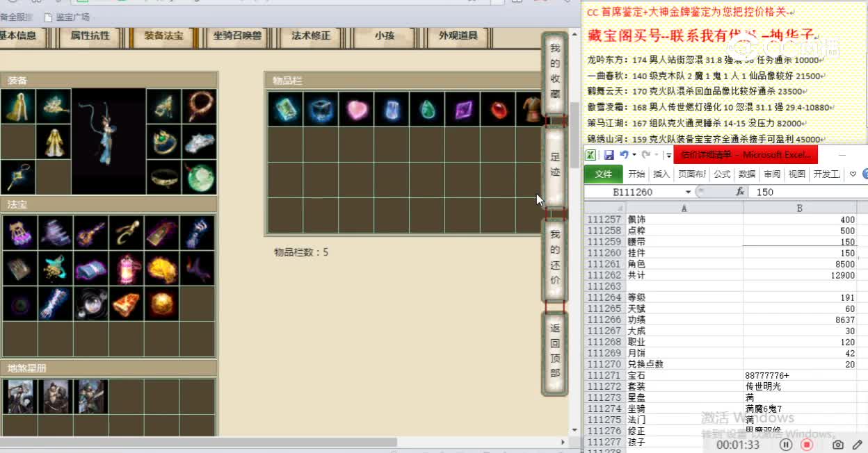Screen dimensions: 868x453
Task: Pause the screen recording
Action: [786, 445]
